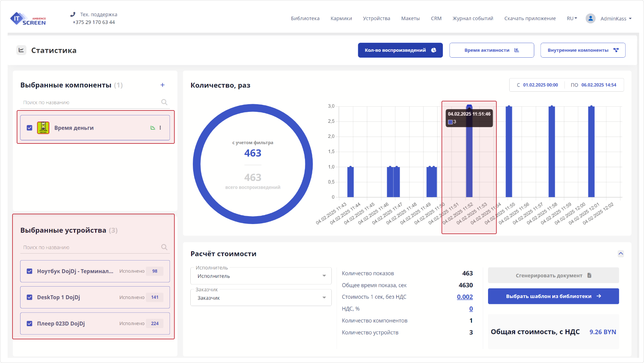Toggle the Плеер 023D DojDj checkbox

30,323
